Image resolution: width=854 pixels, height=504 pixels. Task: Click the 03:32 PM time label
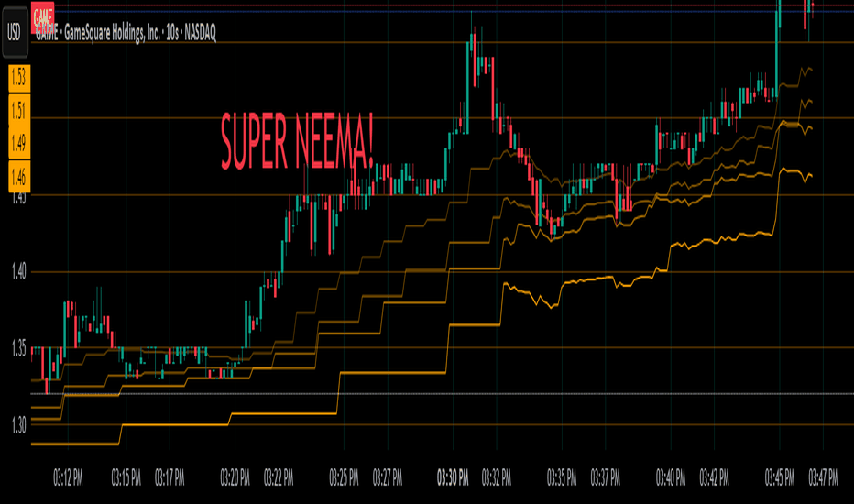pyautogui.click(x=497, y=478)
